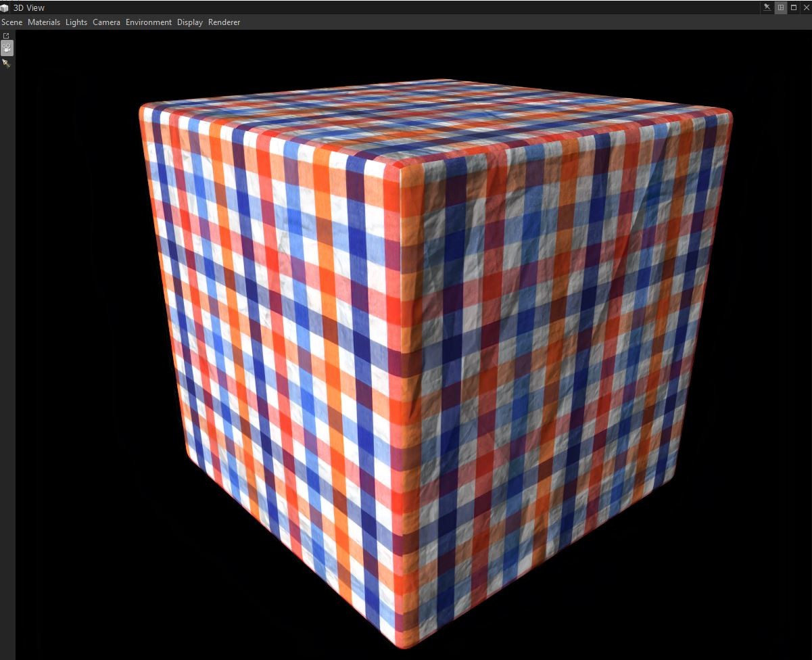Close the 3D View window
This screenshot has height=660, width=812.
[x=806, y=7]
